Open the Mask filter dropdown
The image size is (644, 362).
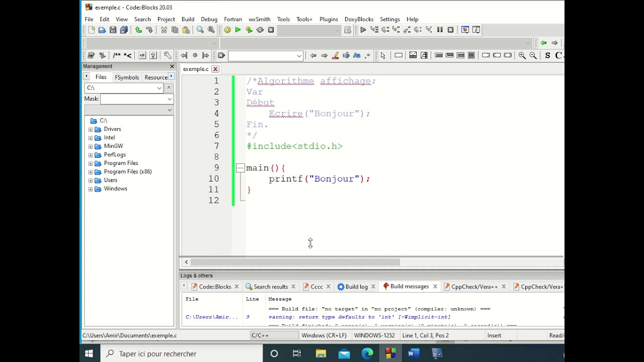(x=170, y=99)
